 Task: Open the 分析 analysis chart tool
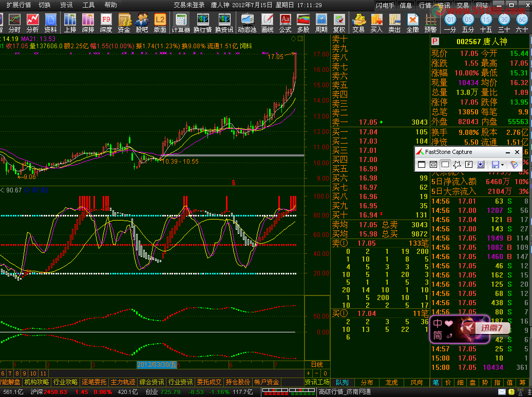32,23
